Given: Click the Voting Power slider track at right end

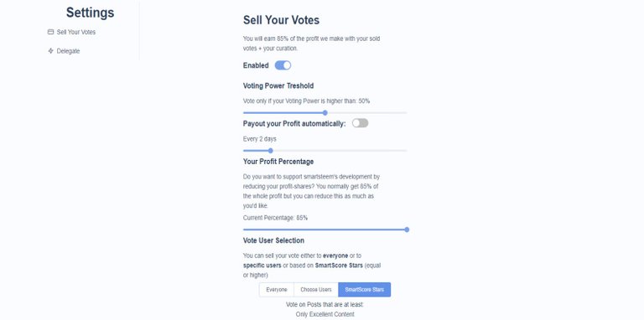Looking at the screenshot, I should click(x=404, y=113).
